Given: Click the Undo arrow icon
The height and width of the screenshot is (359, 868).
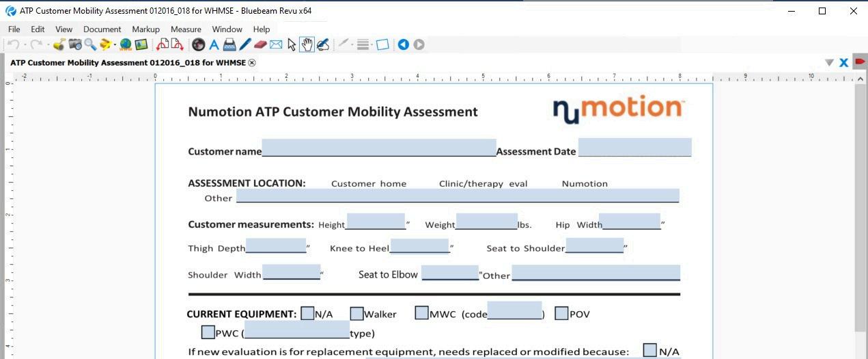Looking at the screenshot, I should (x=13, y=44).
